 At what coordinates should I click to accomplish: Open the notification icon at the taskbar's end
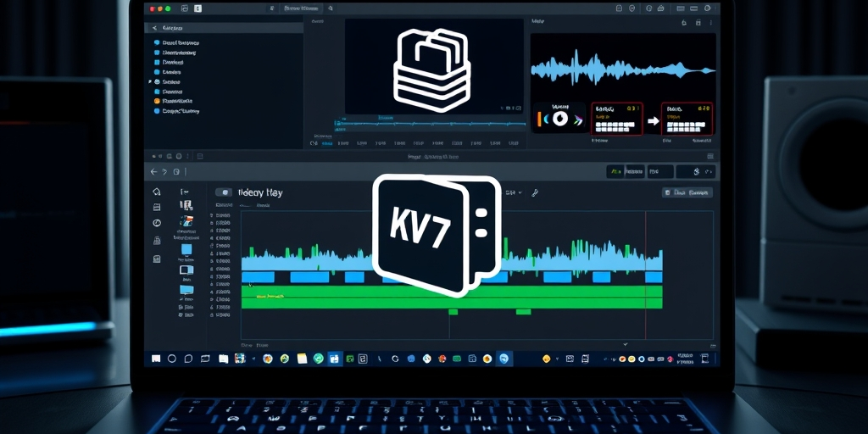(704, 359)
